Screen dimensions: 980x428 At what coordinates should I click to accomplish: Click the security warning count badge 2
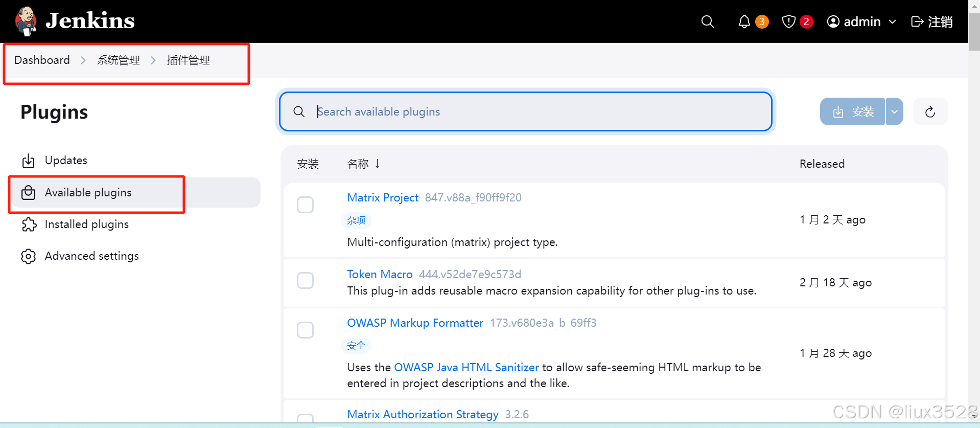[x=806, y=21]
